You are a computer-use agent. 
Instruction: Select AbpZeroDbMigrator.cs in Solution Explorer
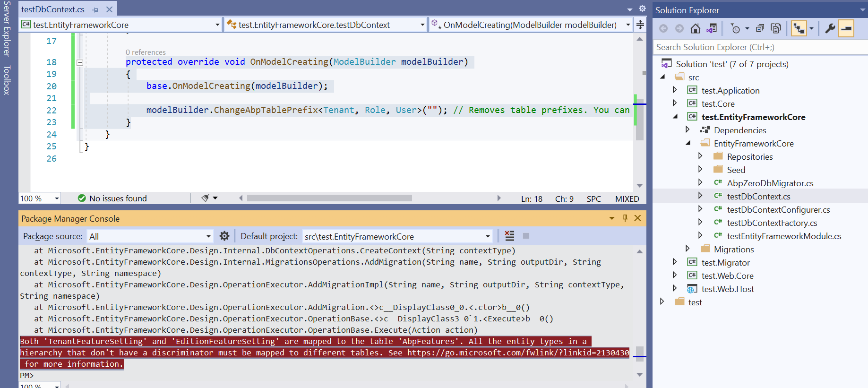pyautogui.click(x=770, y=183)
